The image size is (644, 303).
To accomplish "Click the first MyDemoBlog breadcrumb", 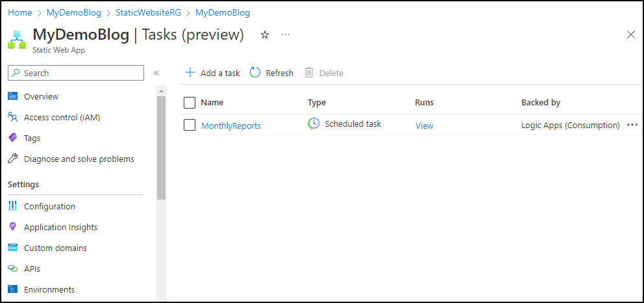I will [x=74, y=13].
